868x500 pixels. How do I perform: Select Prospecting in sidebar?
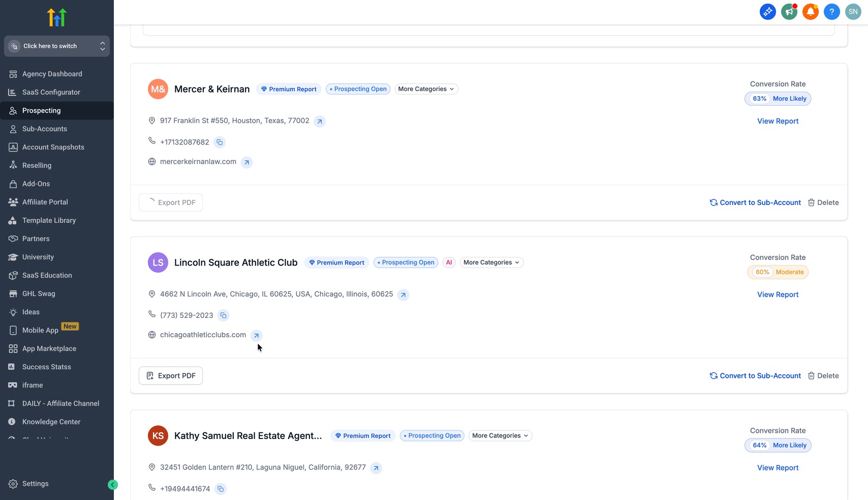click(57, 110)
